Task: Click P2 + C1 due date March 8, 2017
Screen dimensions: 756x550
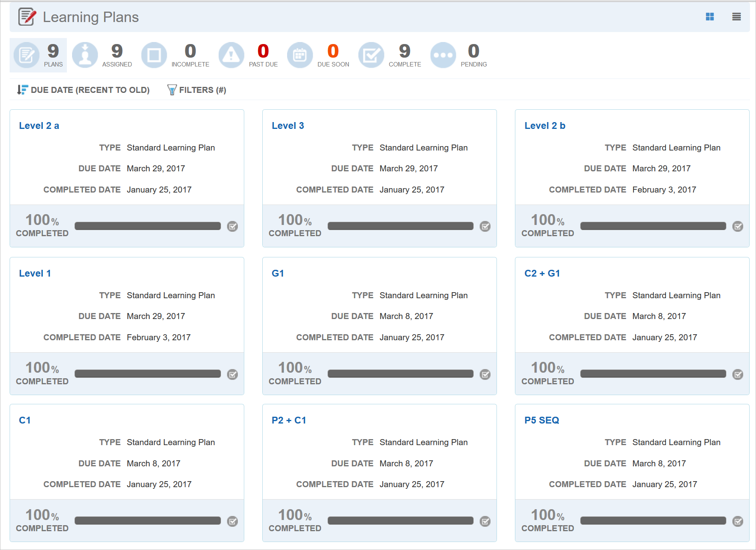Action: coord(406,464)
